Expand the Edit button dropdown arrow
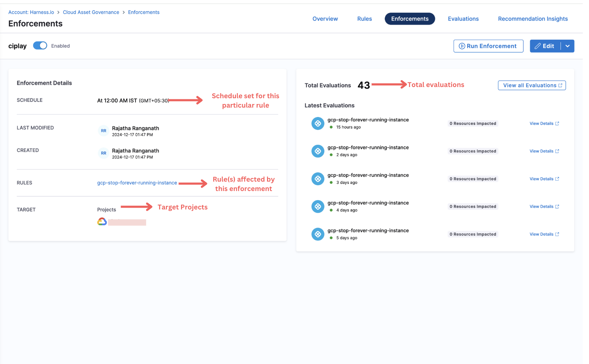The height and width of the screenshot is (364, 589). 567,46
